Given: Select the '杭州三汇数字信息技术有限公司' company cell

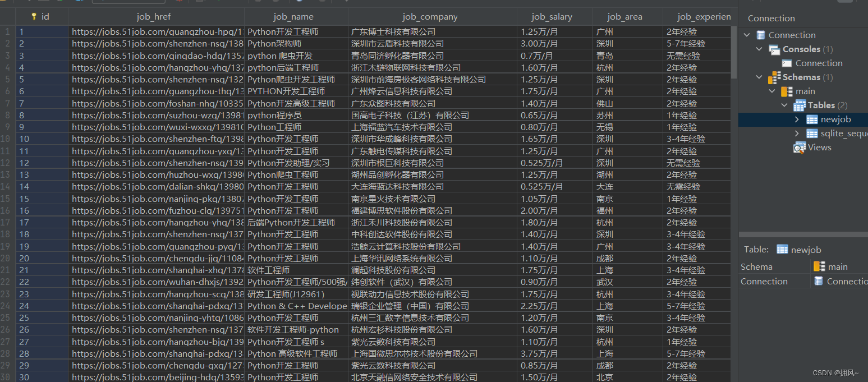Looking at the screenshot, I should tap(433, 318).
